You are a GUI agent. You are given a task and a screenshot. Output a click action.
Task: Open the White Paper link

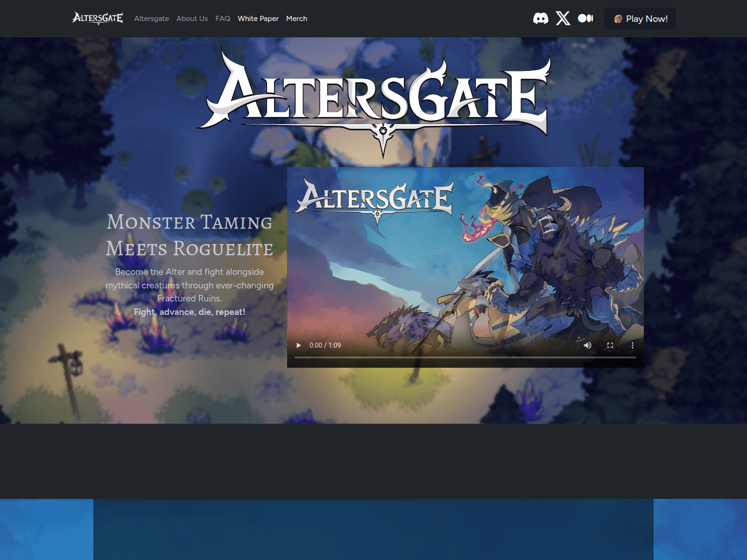[x=258, y=19]
